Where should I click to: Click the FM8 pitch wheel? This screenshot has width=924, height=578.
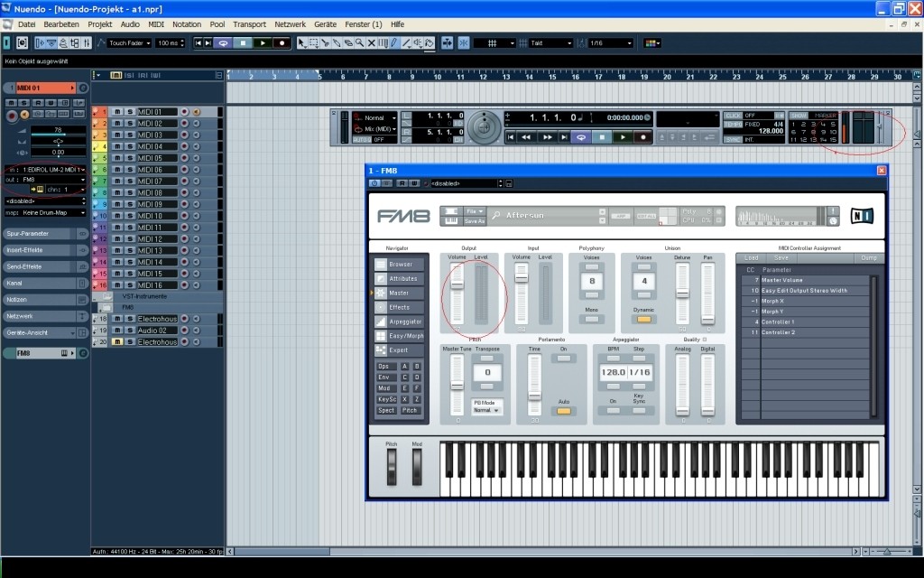(x=392, y=467)
